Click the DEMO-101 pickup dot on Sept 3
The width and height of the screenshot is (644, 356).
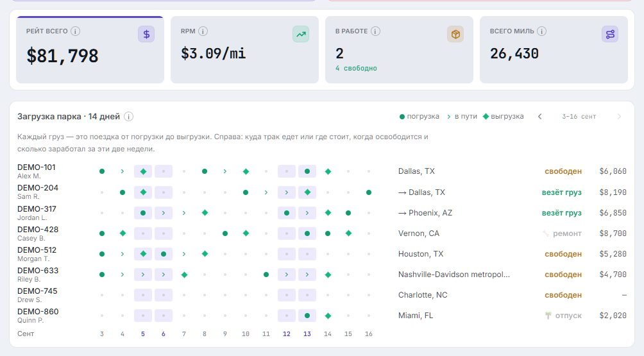(102, 171)
